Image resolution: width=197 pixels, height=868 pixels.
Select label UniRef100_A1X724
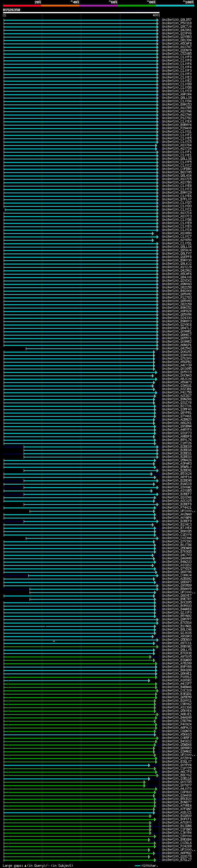pyautogui.click(x=177, y=149)
